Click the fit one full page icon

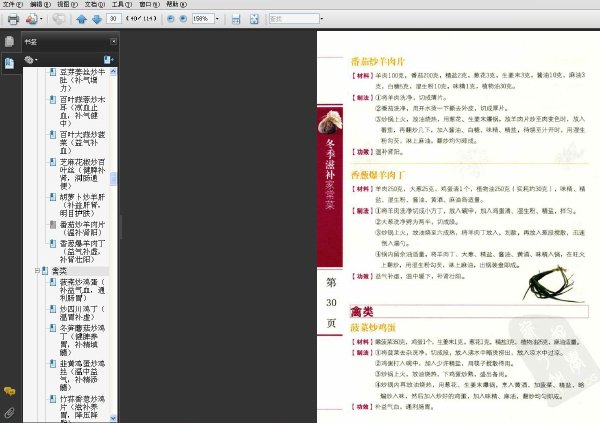coord(254,19)
